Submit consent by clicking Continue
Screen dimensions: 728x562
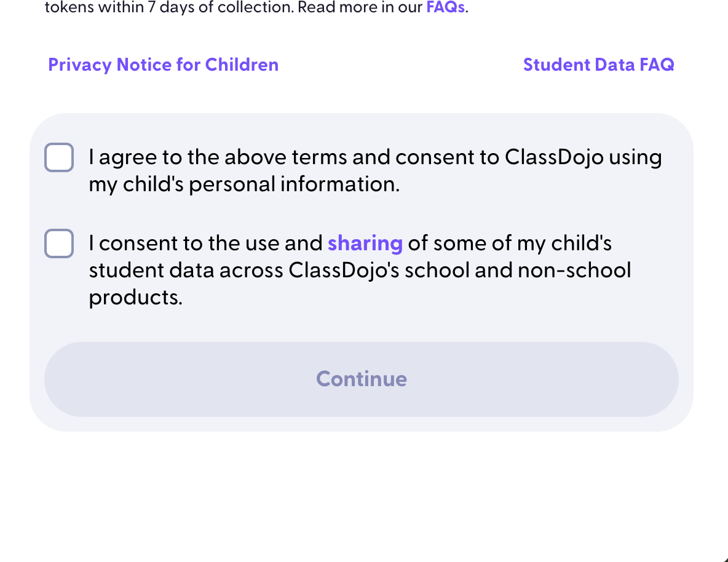tap(362, 379)
